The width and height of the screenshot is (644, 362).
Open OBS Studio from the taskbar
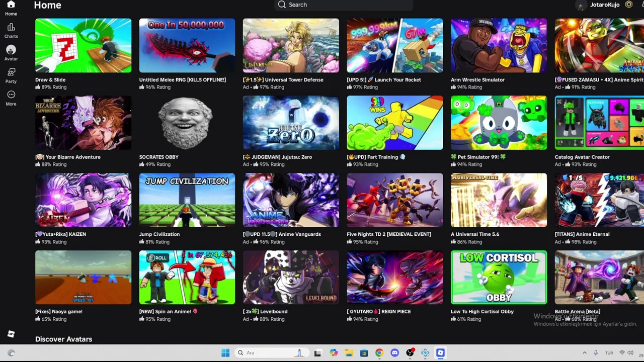410,353
